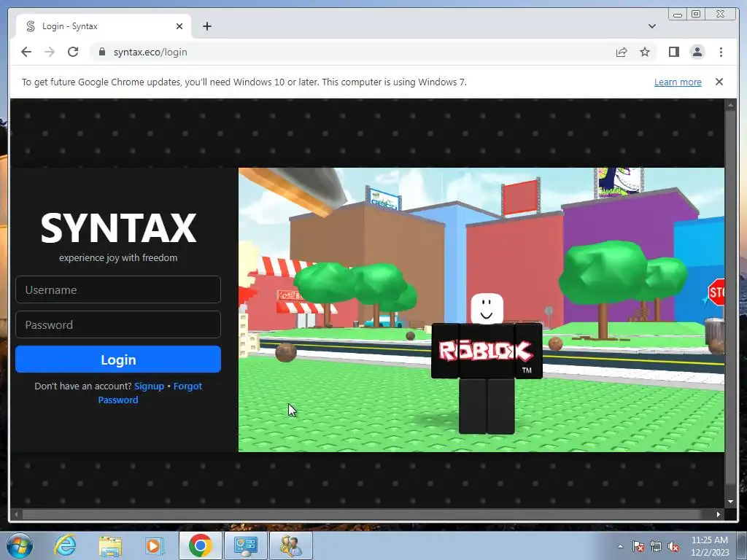Click the vertical scrollbar up arrow
Image resolution: width=747 pixels, height=560 pixels.
tap(730, 105)
